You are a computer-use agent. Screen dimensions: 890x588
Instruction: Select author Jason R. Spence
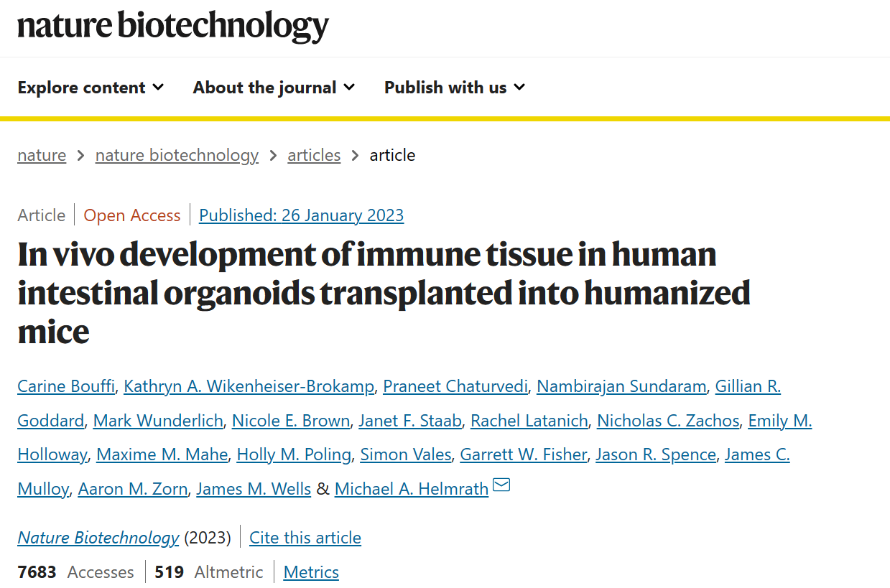point(656,454)
